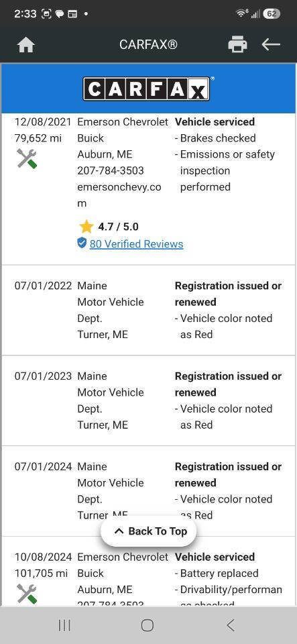This screenshot has width=297, height=644.
Task: Tap Back To Top button
Action: click(149, 531)
